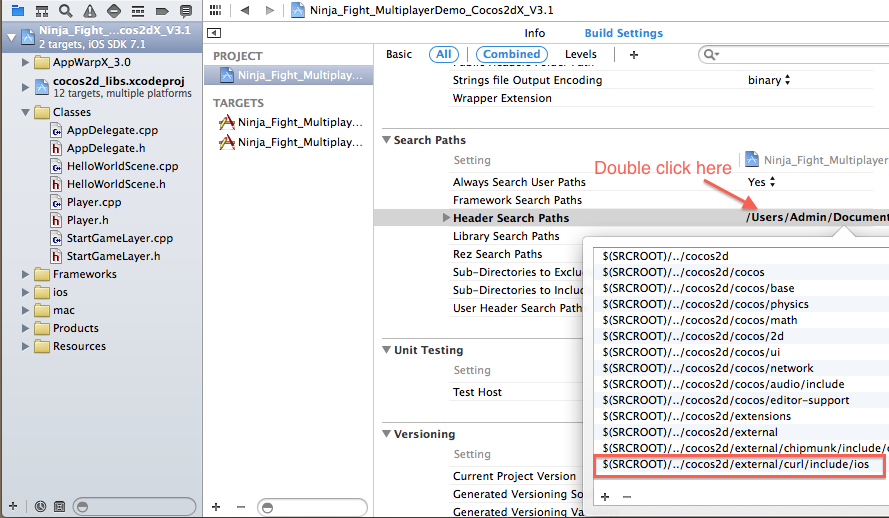This screenshot has height=518, width=889.
Task: Expand the ios folder
Action: 25,292
